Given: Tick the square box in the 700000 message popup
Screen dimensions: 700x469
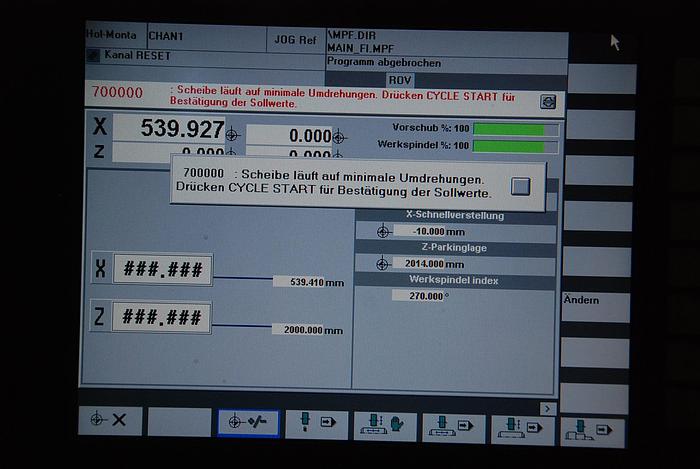Looking at the screenshot, I should tap(520, 186).
